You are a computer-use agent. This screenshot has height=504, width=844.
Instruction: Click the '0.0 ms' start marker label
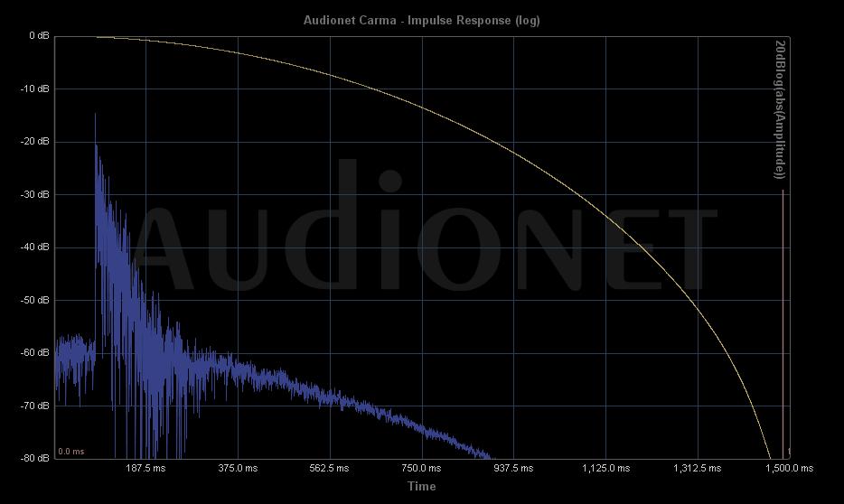pyautogui.click(x=71, y=451)
